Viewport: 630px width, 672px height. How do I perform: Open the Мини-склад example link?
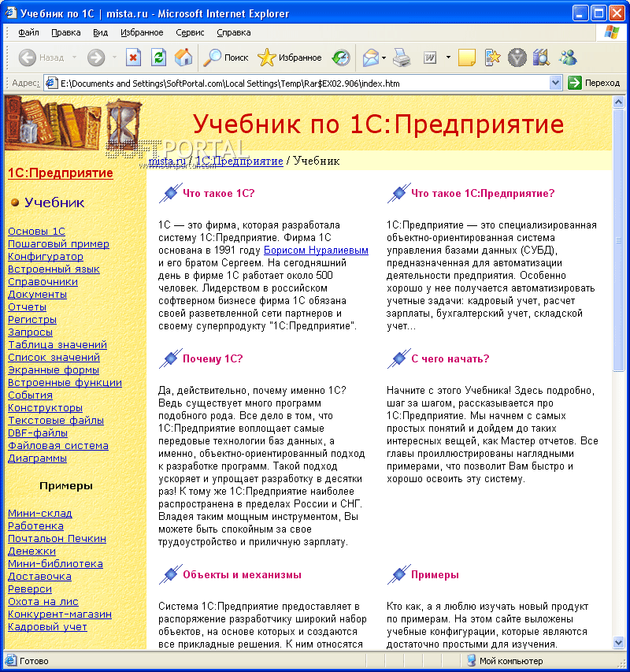click(40, 514)
